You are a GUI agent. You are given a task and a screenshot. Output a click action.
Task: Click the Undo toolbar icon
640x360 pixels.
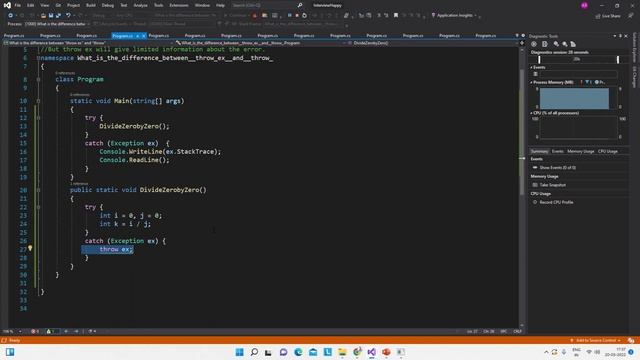click(x=68, y=16)
